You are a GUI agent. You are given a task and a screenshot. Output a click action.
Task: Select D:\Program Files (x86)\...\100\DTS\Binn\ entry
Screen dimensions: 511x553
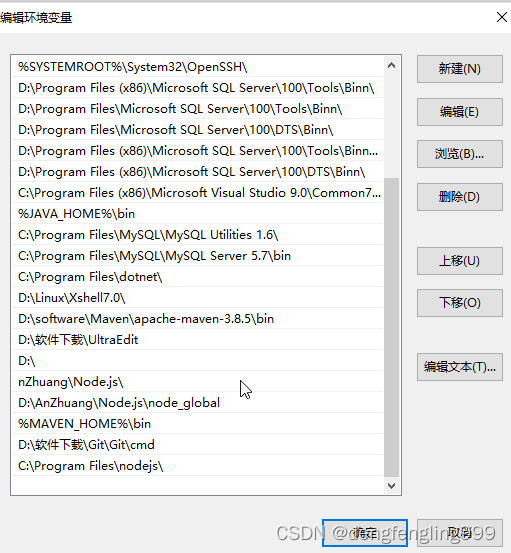point(197,172)
